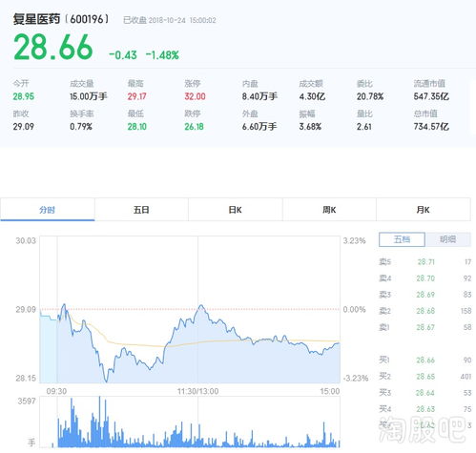Click the 买2 volume 401

[x=466, y=377]
